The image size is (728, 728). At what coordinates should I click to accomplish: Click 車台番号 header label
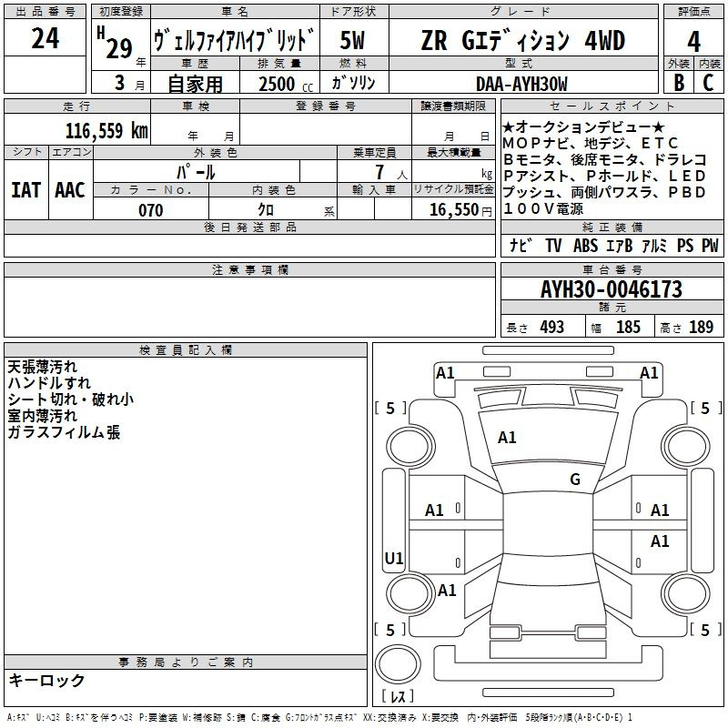(x=612, y=269)
